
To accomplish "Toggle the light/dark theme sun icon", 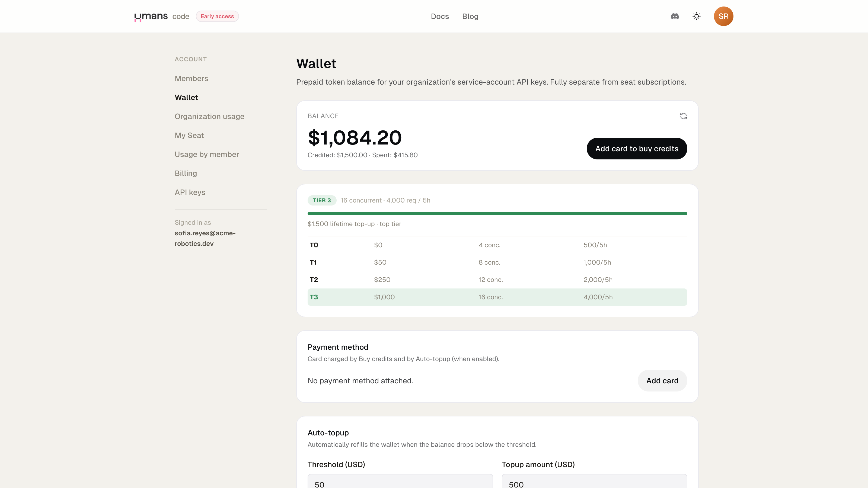I will [x=697, y=16].
